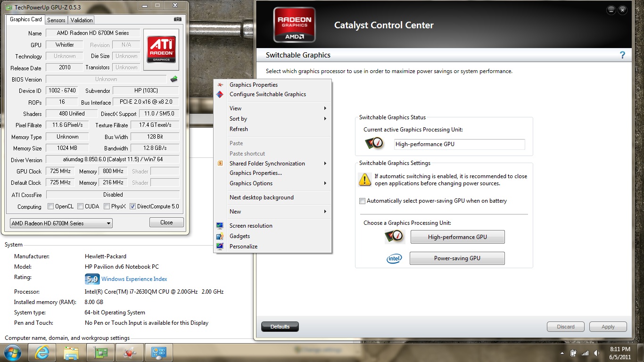The image size is (644, 362).
Task: Click the Discard button
Action: tap(566, 327)
